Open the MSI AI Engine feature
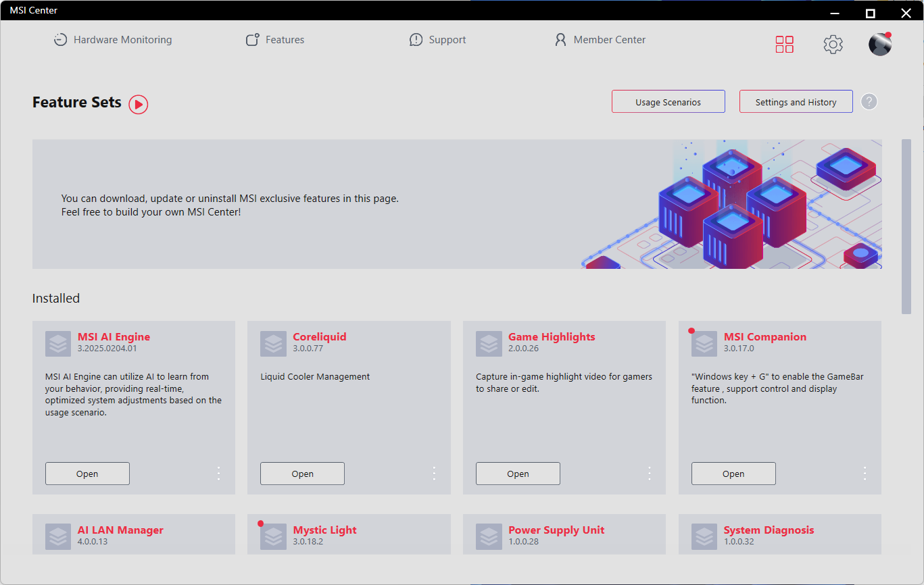 click(87, 474)
